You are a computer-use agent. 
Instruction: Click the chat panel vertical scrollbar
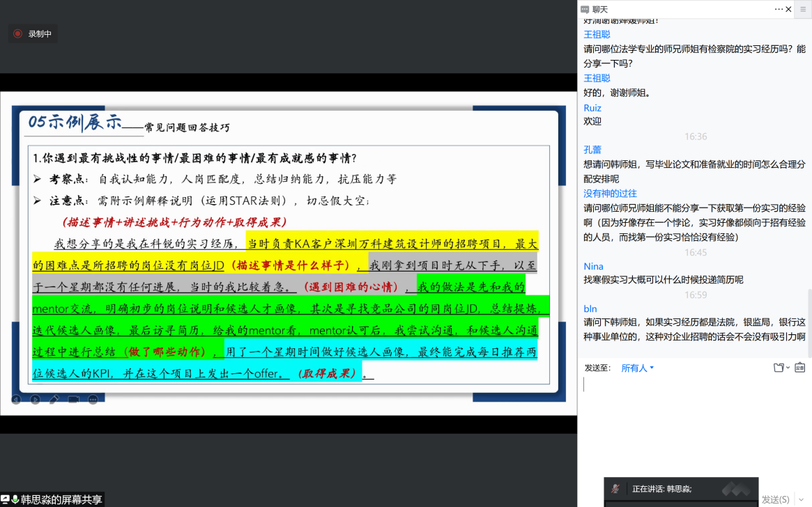(809, 320)
